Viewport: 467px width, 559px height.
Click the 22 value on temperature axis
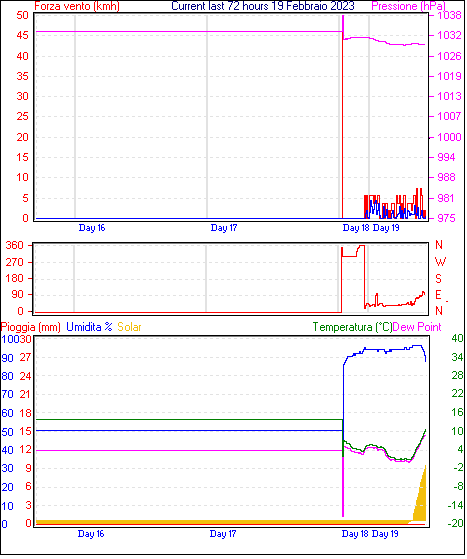[457, 394]
